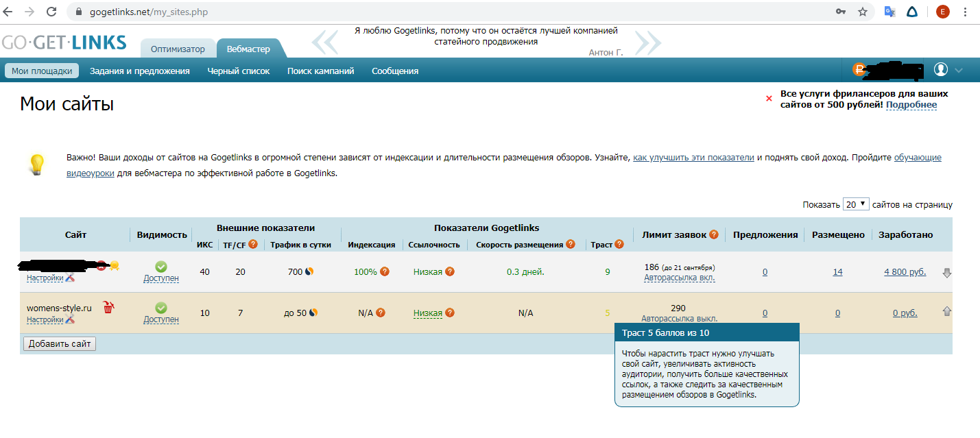Click the Лимит заявок help question mark
Image resolution: width=980 pixels, height=438 pixels.
(714, 234)
